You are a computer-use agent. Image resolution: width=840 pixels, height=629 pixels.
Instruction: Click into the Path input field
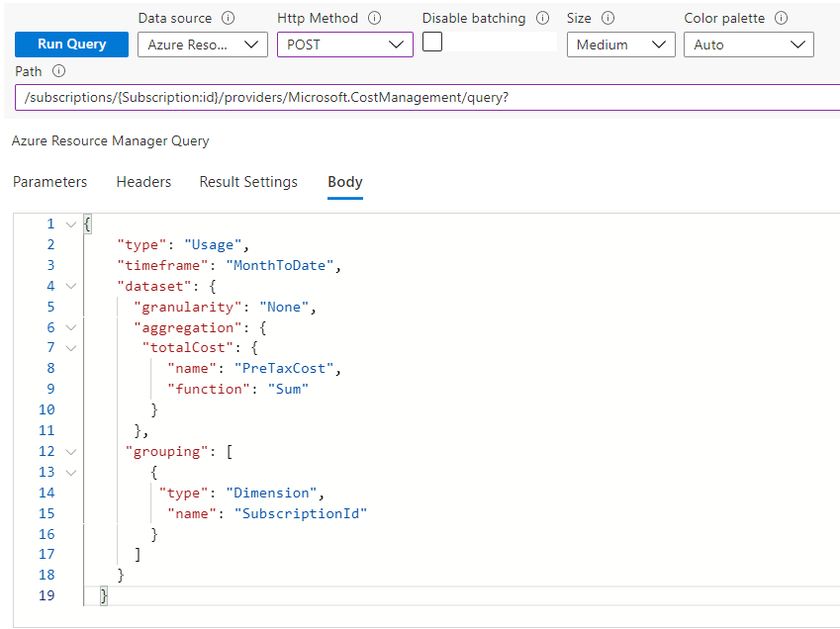pos(427,98)
